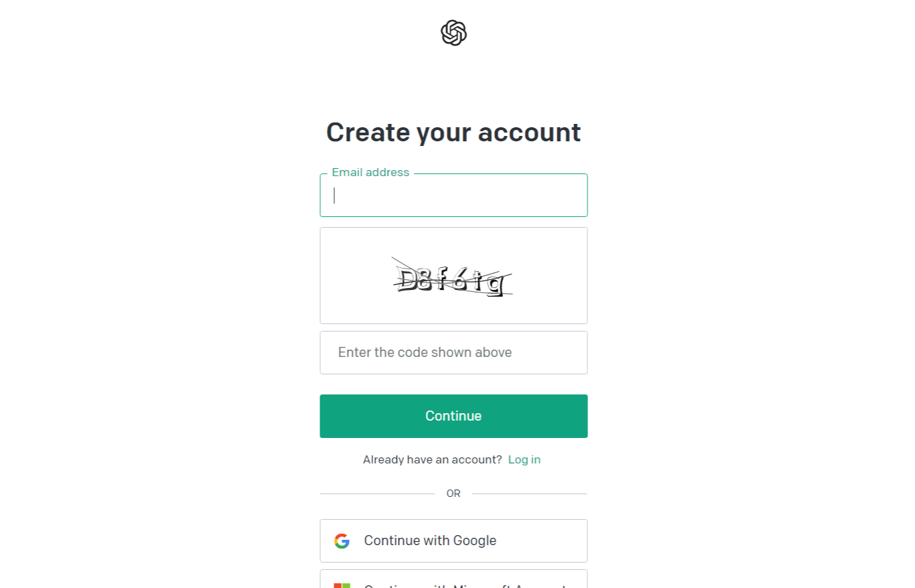This screenshot has width=915, height=588.
Task: Select Continue with Microsoft Account option
Action: [453, 579]
